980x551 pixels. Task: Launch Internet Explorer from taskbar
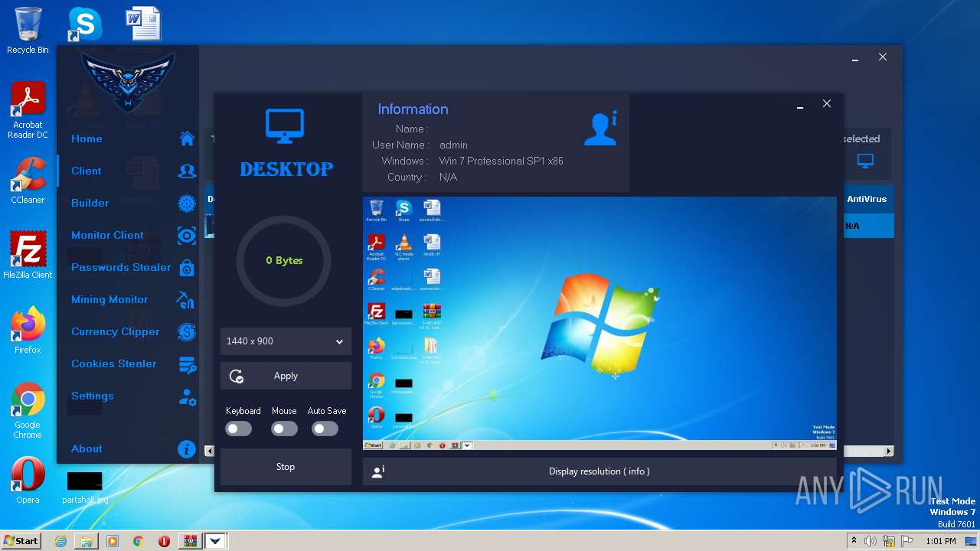pos(61,541)
